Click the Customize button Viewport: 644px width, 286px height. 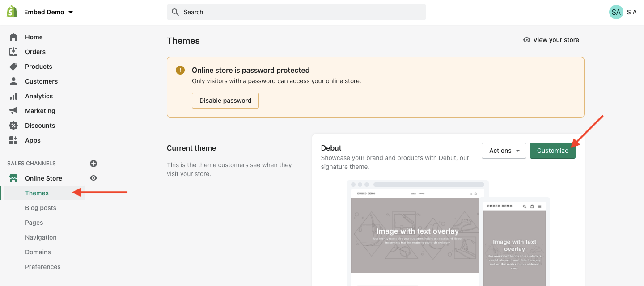coord(553,151)
